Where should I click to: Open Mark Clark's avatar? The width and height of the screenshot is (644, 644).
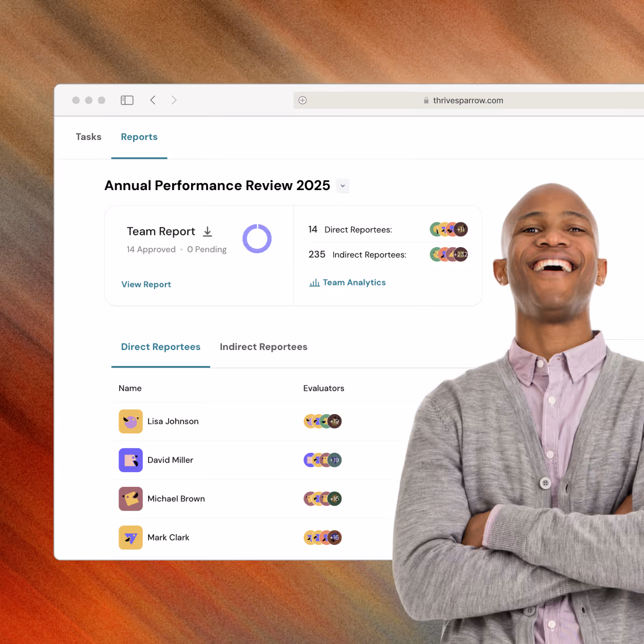coord(131,537)
